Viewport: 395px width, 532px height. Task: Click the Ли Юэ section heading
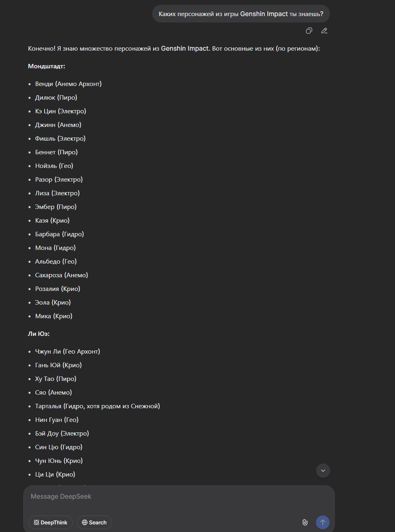click(39, 334)
